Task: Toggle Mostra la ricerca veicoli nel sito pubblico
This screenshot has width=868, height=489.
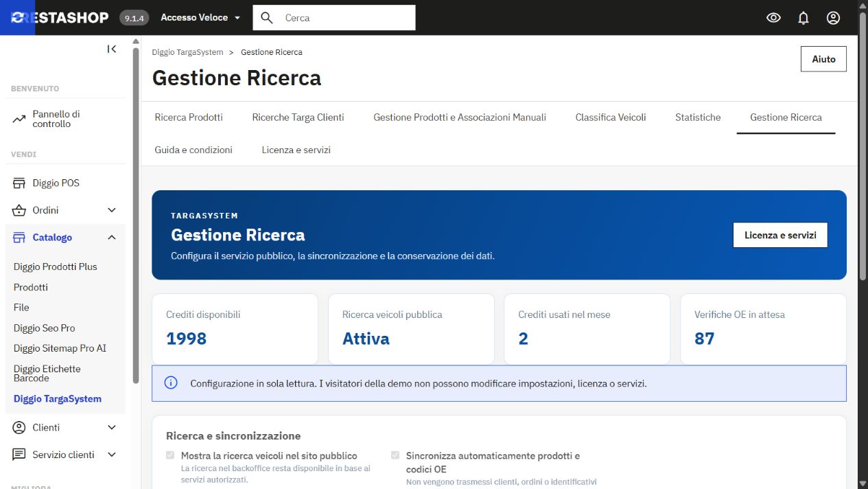Action: tap(170, 455)
